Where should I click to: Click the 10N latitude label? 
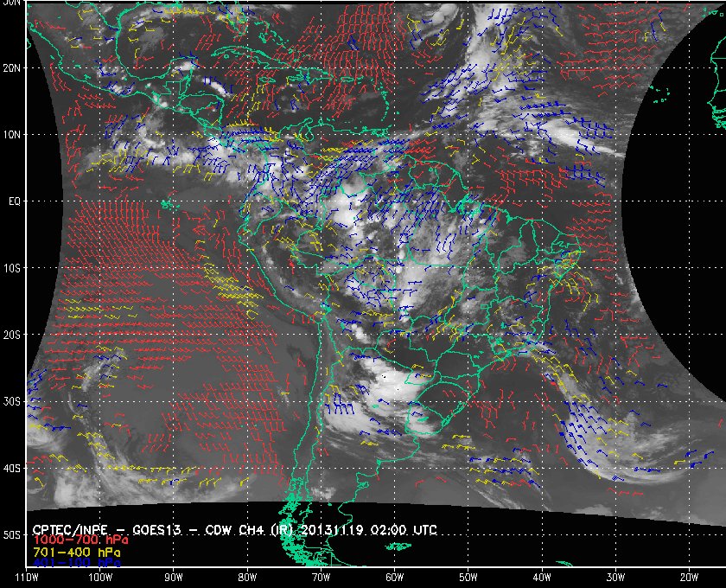(11, 135)
